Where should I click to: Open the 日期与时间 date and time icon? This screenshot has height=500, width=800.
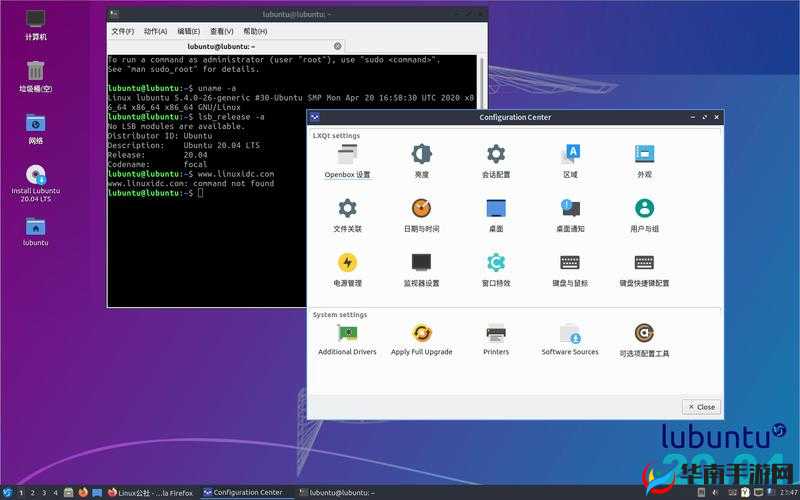pyautogui.click(x=421, y=215)
